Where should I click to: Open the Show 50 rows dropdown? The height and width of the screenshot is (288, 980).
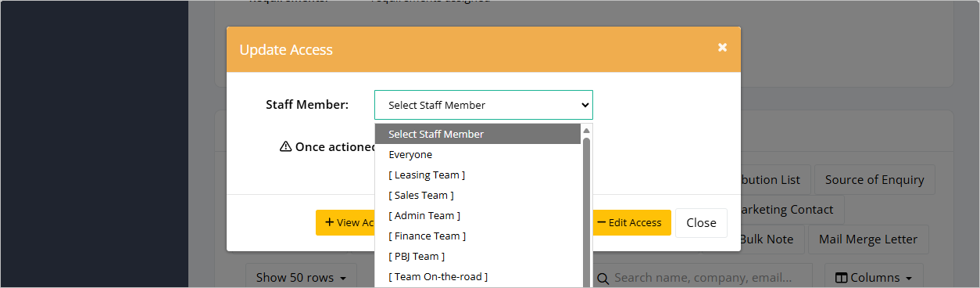pos(301,277)
